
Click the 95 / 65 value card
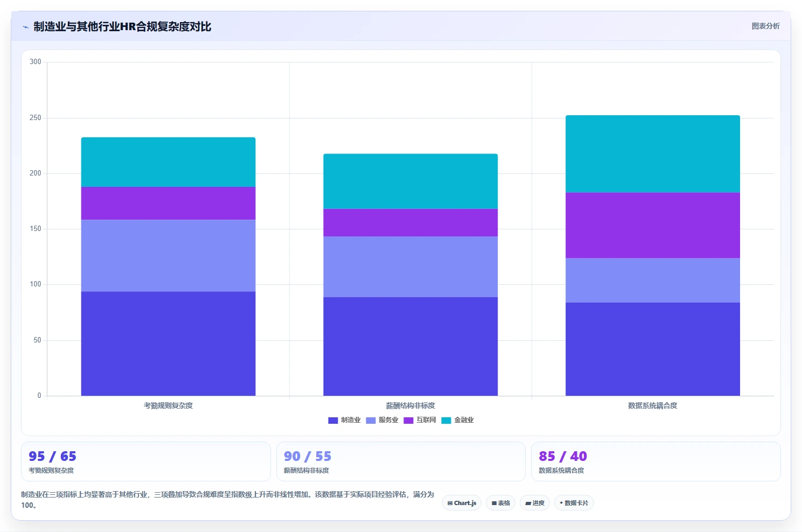coord(146,461)
